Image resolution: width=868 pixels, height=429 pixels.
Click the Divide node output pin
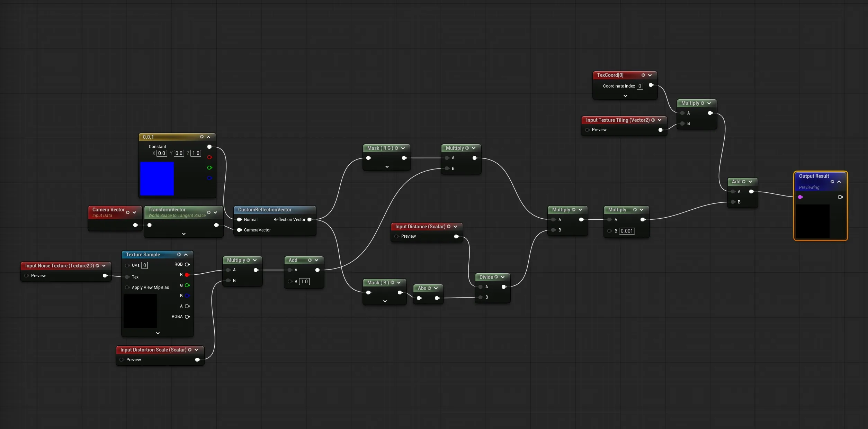tap(504, 287)
